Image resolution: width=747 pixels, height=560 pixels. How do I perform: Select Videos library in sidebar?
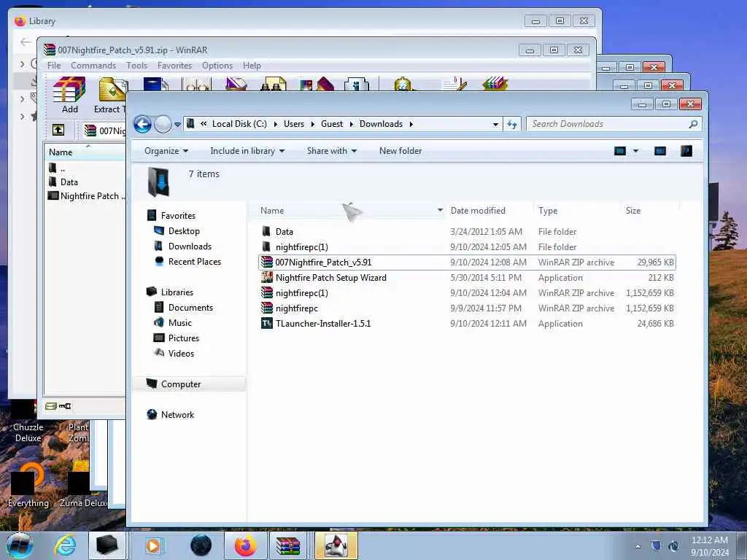pyautogui.click(x=181, y=354)
